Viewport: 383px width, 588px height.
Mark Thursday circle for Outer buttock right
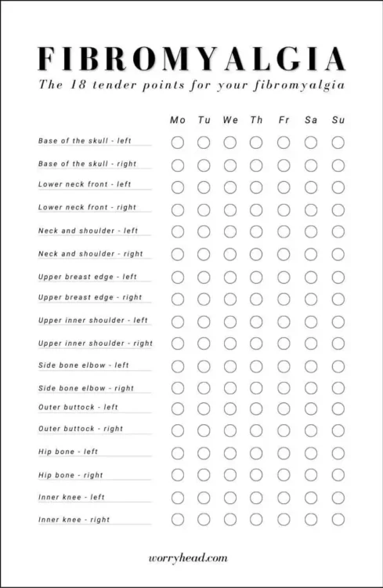coord(256,430)
